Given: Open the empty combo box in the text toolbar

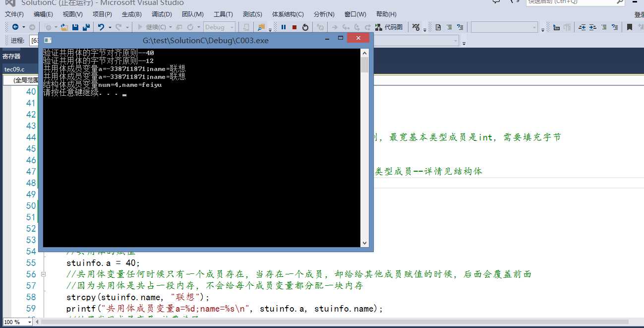Looking at the screenshot, I should click(504, 27).
